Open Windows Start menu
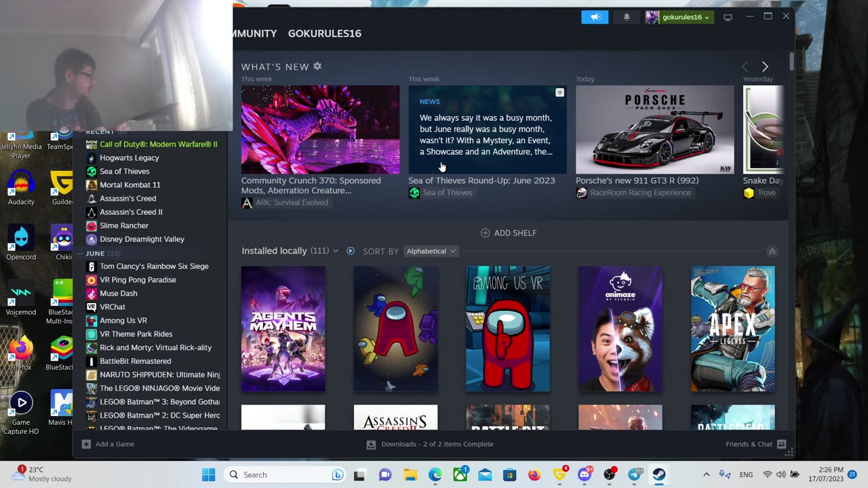868x488 pixels. (208, 474)
